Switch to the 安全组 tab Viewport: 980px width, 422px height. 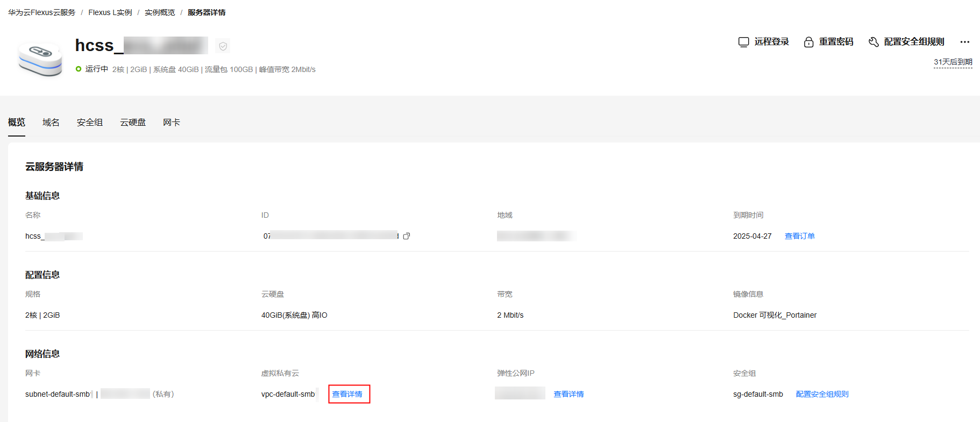point(90,123)
